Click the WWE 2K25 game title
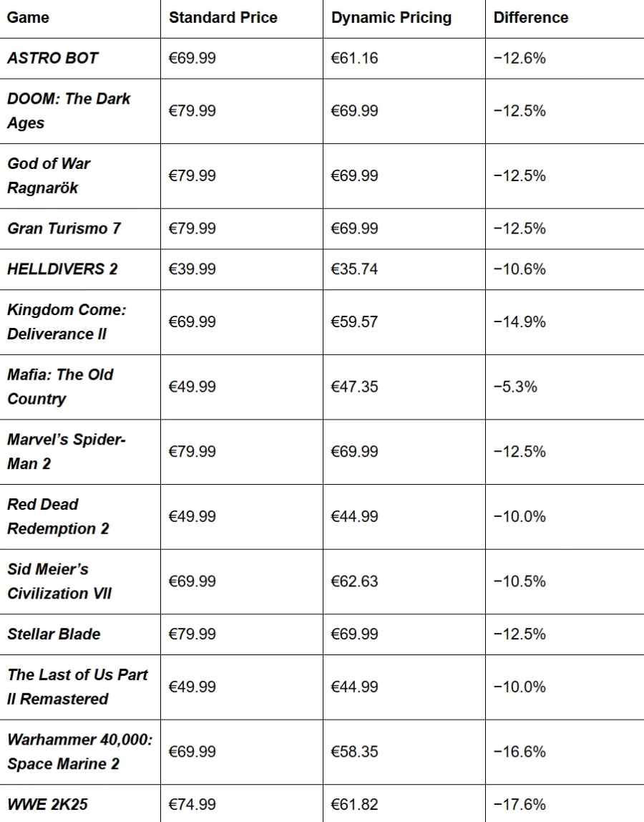Viewport: 644px width, 822px height. click(47, 804)
